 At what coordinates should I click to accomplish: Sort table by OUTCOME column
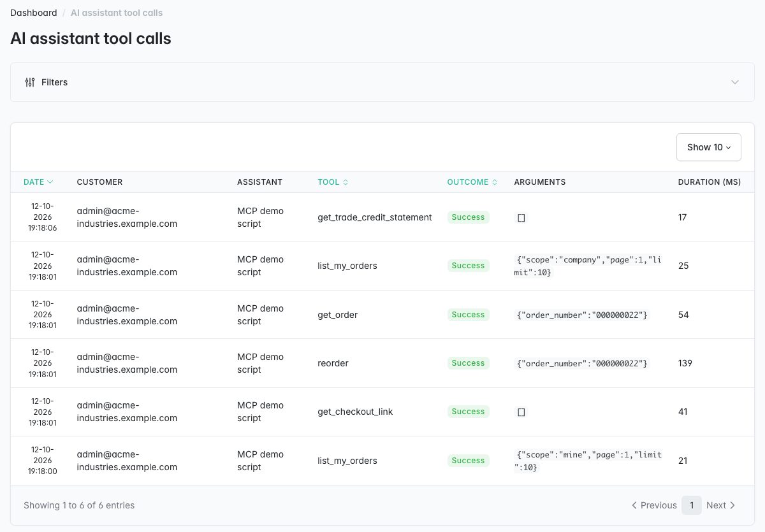[x=472, y=182]
